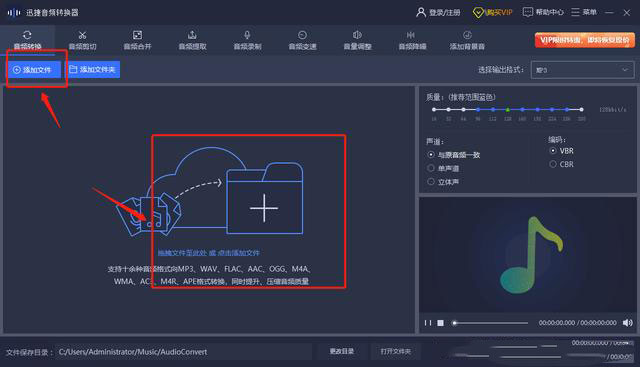Viewport: 640px width, 367px height.
Task: Select the 音频降噪 noise reduction tool
Action: tap(412, 40)
